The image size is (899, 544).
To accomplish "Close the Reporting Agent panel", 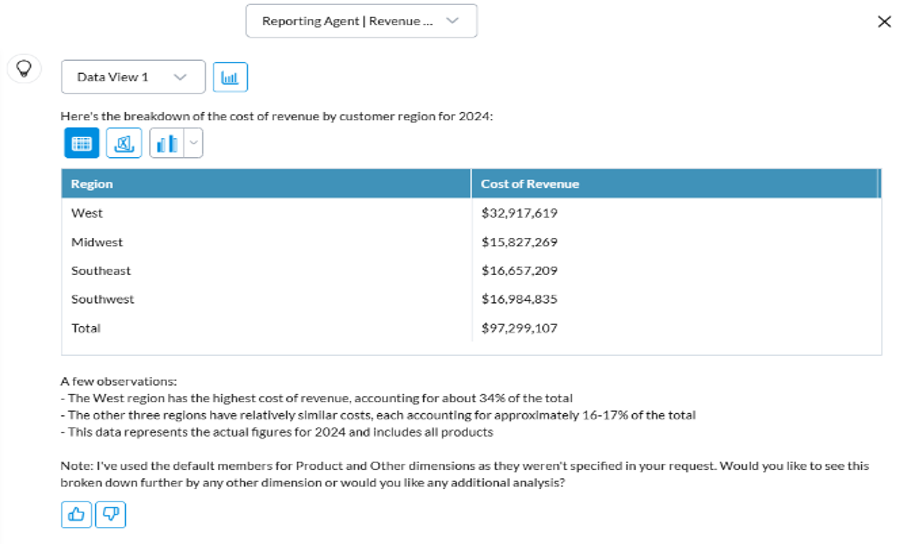I will (x=883, y=22).
